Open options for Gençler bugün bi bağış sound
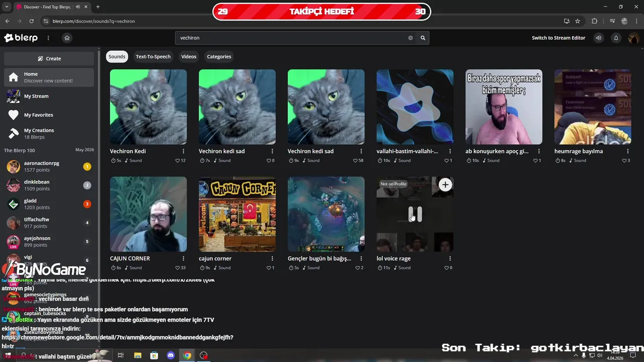Viewport: 644px width, 362px height. [x=361, y=258]
